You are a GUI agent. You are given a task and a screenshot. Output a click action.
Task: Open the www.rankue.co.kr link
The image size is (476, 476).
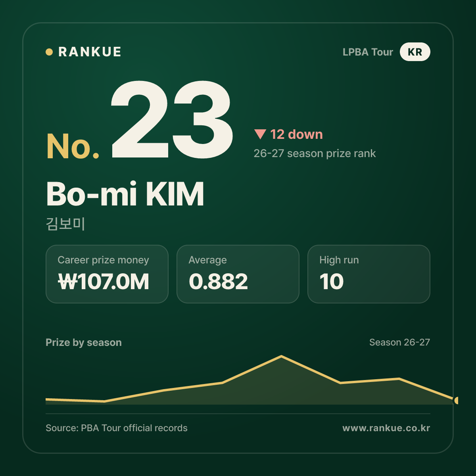pyautogui.click(x=386, y=428)
